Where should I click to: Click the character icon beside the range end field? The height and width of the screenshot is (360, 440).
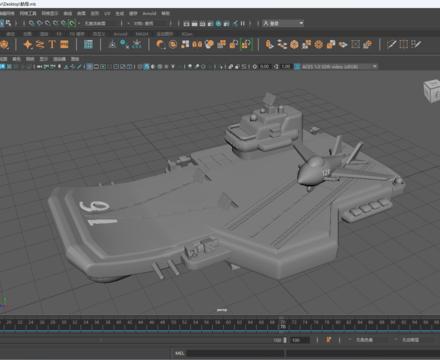click(328, 340)
